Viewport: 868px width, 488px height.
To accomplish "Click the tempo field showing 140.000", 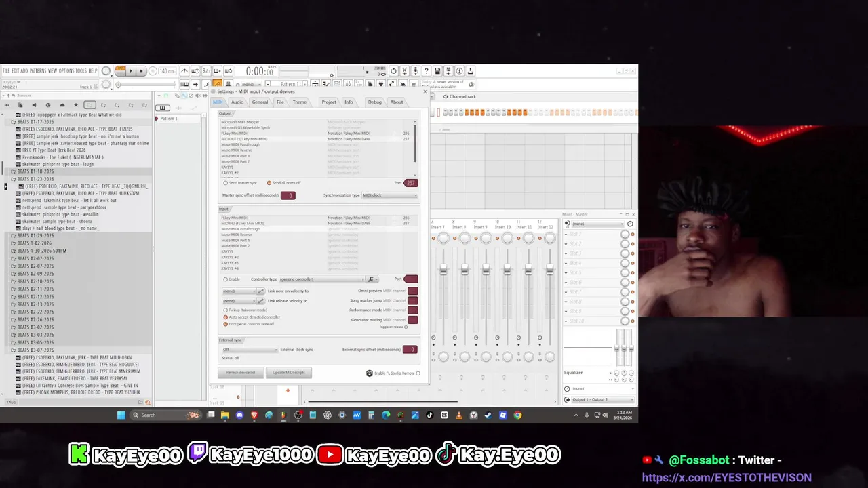I will pos(166,70).
